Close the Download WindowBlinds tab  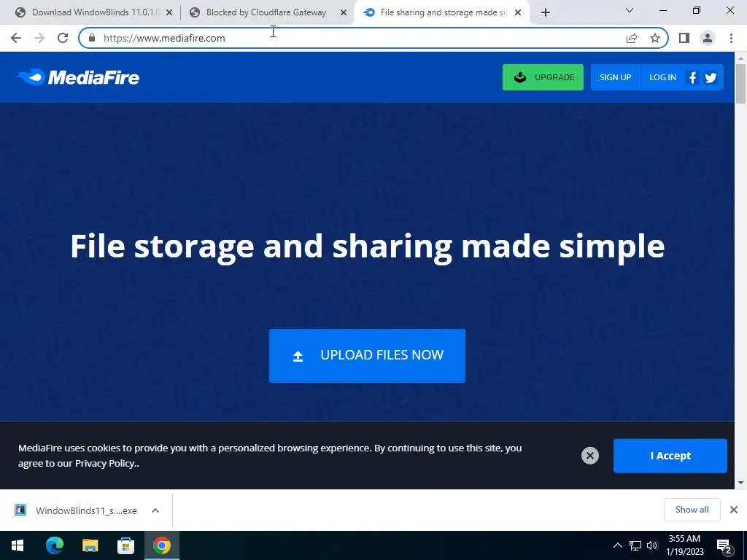[169, 12]
